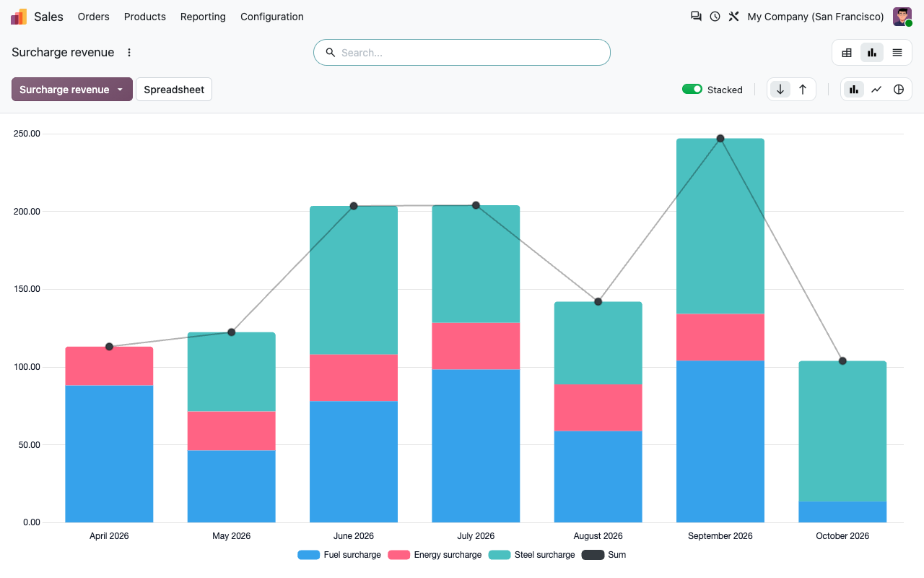
Task: Select the pie chart type
Action: click(x=899, y=90)
